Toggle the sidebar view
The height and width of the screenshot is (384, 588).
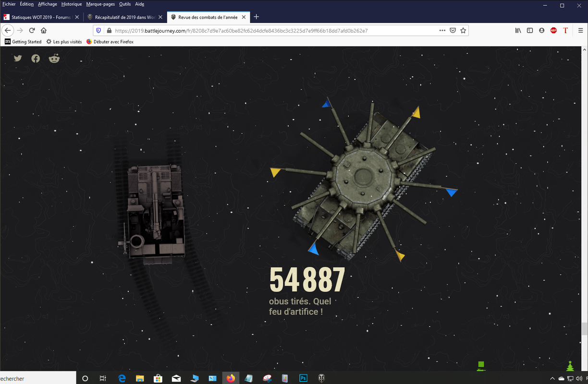click(x=530, y=30)
